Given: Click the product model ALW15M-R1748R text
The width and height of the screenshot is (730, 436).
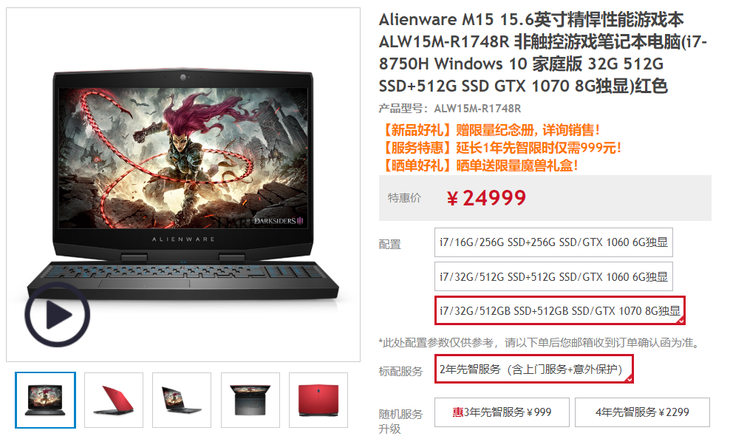Looking at the screenshot, I should click(x=477, y=108).
